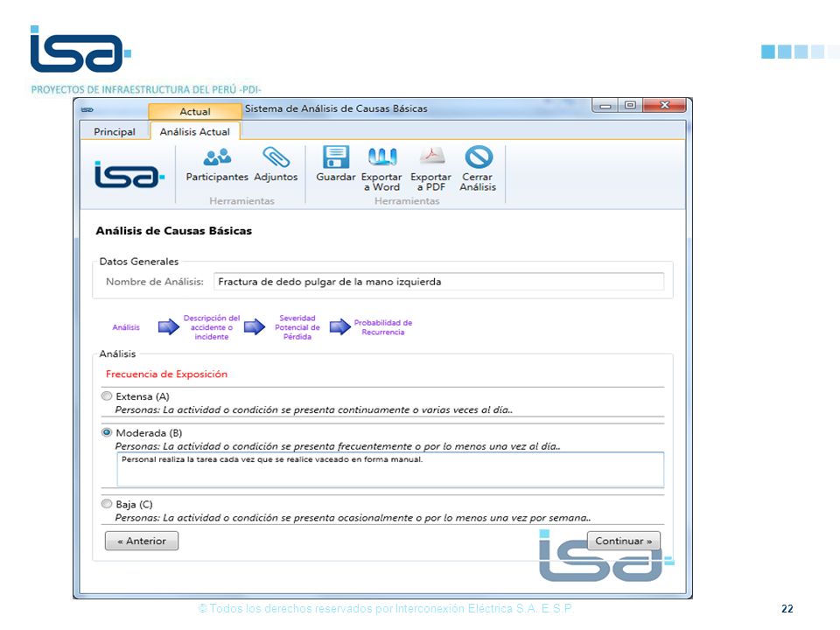
Task: Maximize the Sistema de Análisis window
Action: coord(631,106)
